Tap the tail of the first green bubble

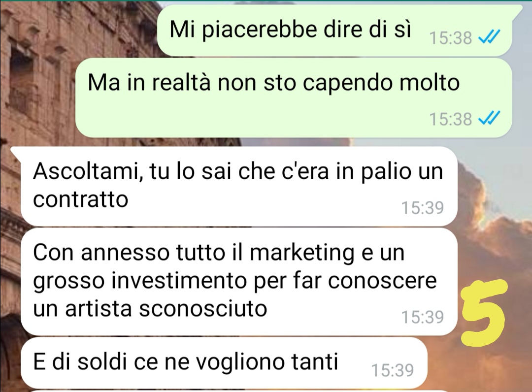tap(517, 10)
